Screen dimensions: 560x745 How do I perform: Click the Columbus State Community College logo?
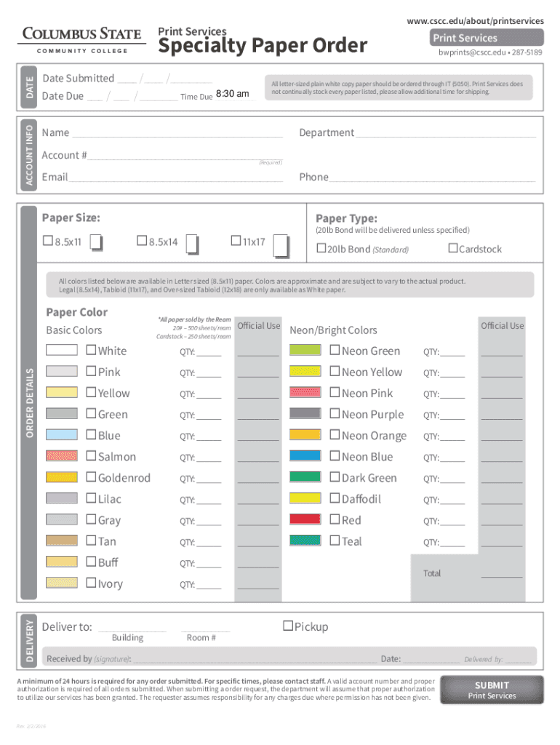tap(82, 39)
